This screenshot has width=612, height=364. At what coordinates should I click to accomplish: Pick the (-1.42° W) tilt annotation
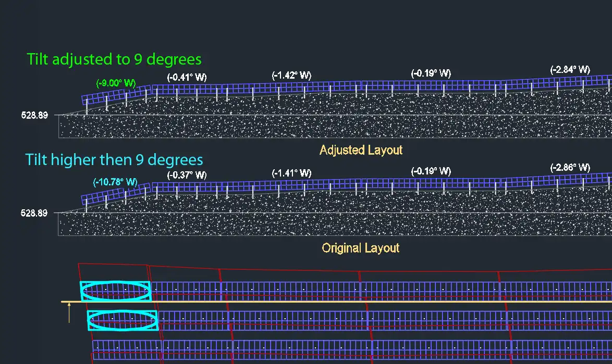(291, 76)
